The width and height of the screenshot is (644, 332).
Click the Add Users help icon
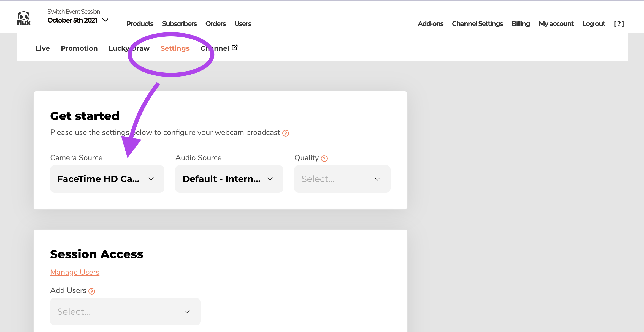coord(92,291)
